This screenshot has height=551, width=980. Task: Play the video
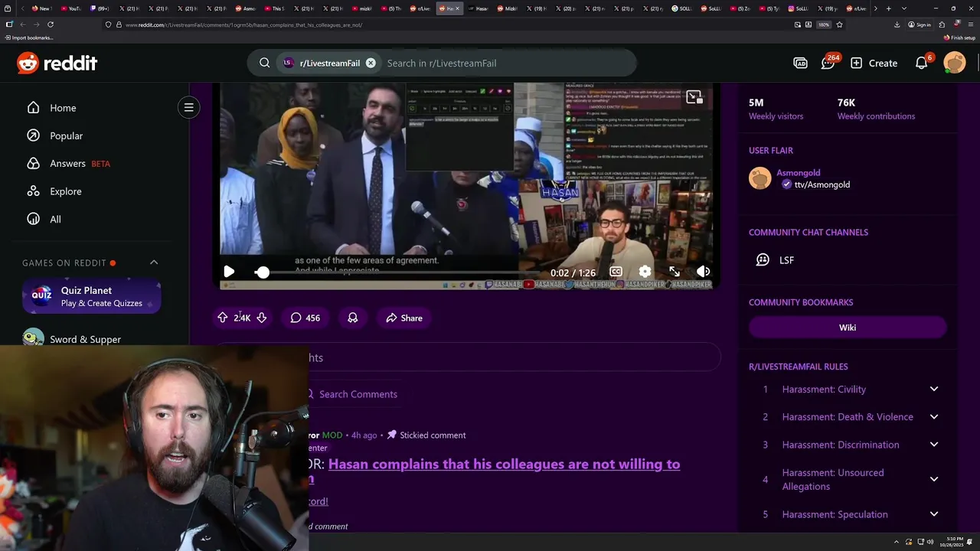[229, 272]
